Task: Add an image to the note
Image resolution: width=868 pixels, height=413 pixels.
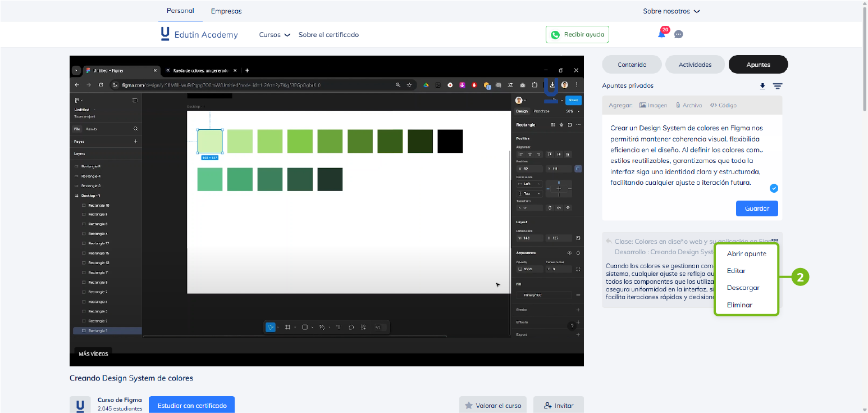Action: [x=654, y=105]
